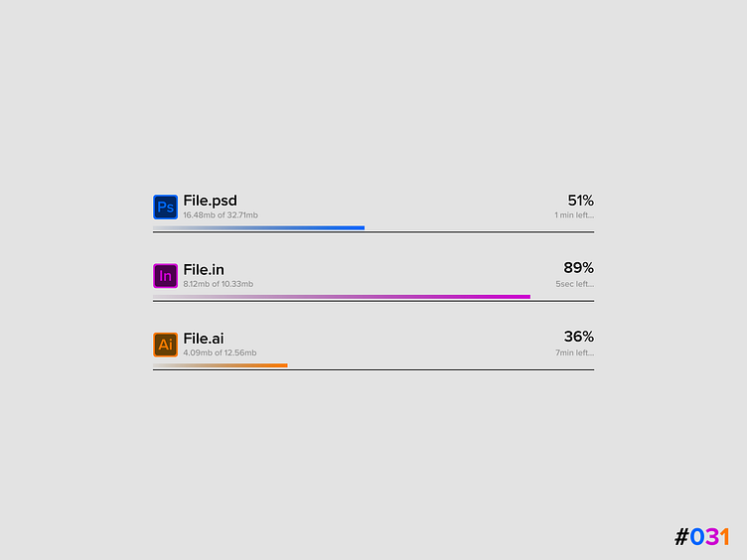The width and height of the screenshot is (747, 560).
Task: Click the "5sec left..." time label
Action: 574,284
